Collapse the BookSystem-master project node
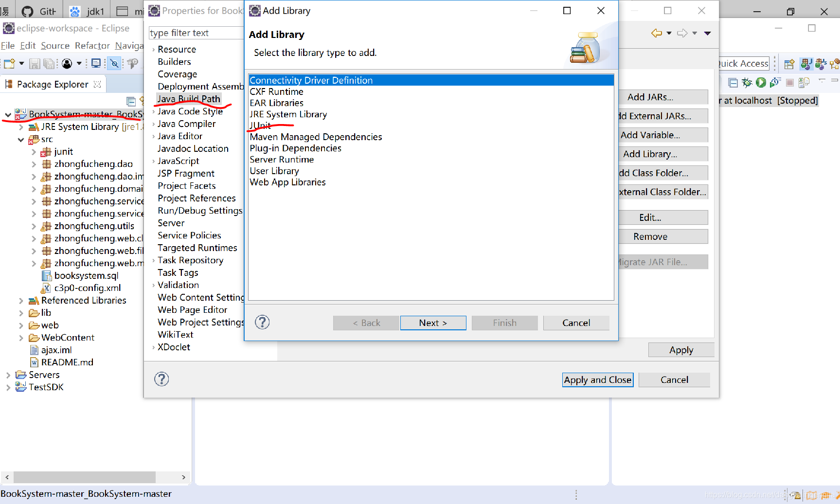The image size is (840, 504). [7, 115]
